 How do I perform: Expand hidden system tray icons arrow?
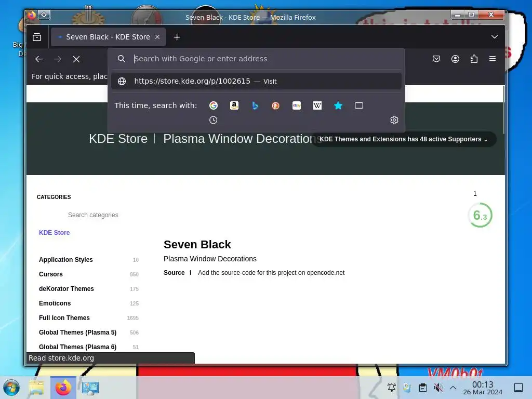click(x=453, y=388)
